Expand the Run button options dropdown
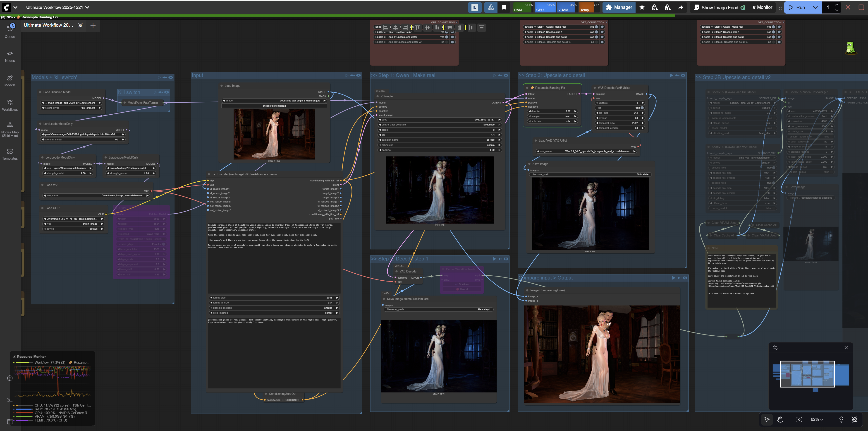 pos(815,7)
